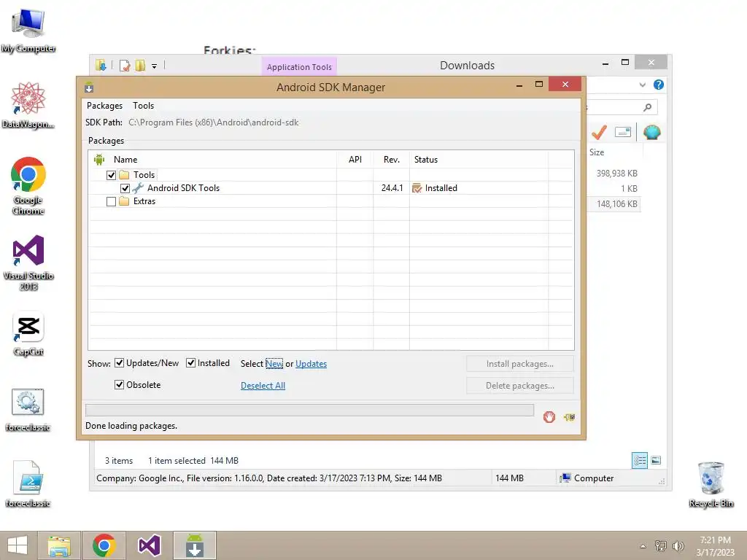Open the Packages menu
Viewport: 747px width, 560px height.
click(x=104, y=106)
